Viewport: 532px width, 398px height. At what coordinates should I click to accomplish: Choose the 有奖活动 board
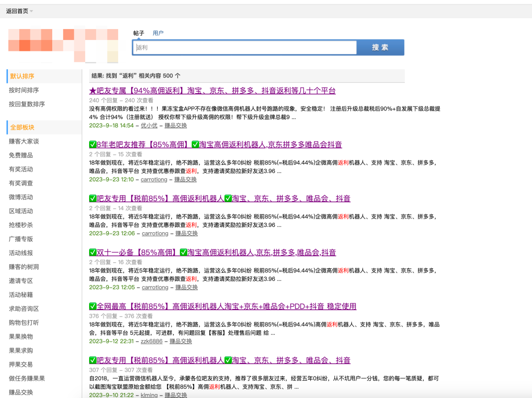(21, 169)
